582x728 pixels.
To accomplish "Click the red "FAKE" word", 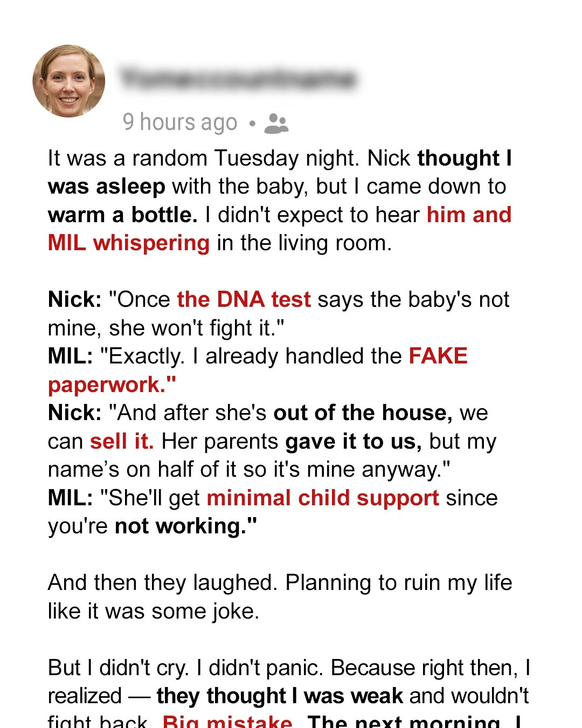I will [x=438, y=356].
